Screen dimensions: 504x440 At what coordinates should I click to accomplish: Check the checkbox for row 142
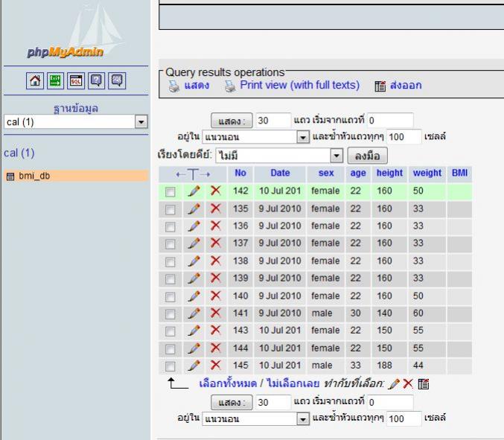(x=170, y=192)
